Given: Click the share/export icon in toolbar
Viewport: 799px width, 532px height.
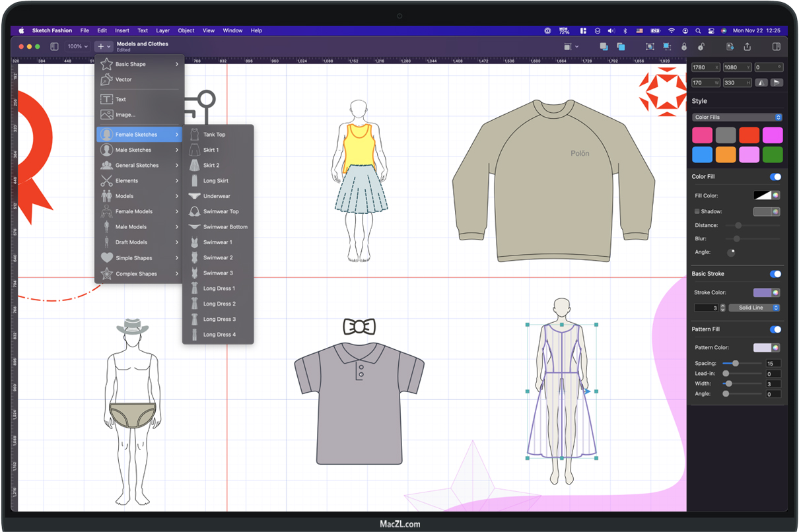Looking at the screenshot, I should tap(747, 47).
